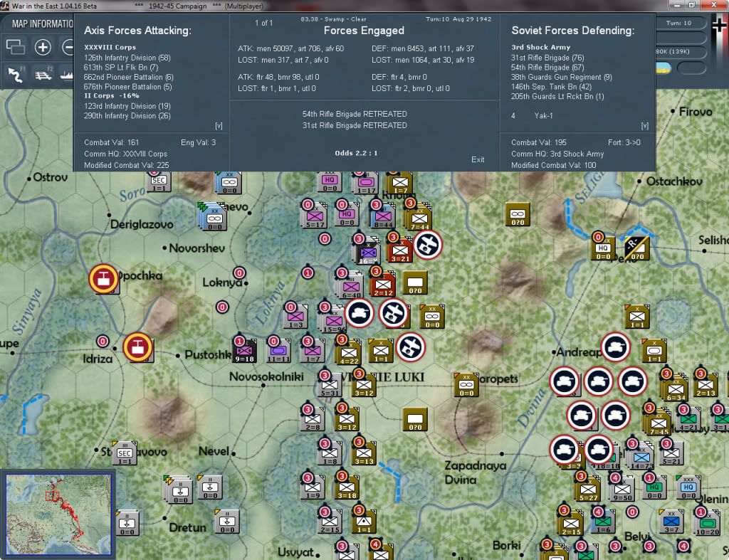Select the 6=40 pink infantry stack

click(x=350, y=286)
